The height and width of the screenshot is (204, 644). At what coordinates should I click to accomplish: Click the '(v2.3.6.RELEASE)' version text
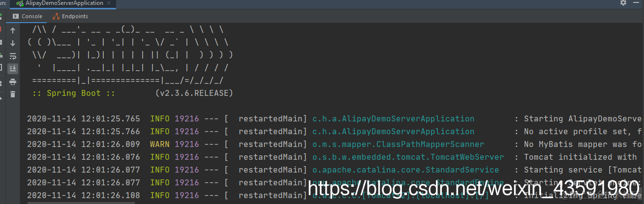point(194,93)
